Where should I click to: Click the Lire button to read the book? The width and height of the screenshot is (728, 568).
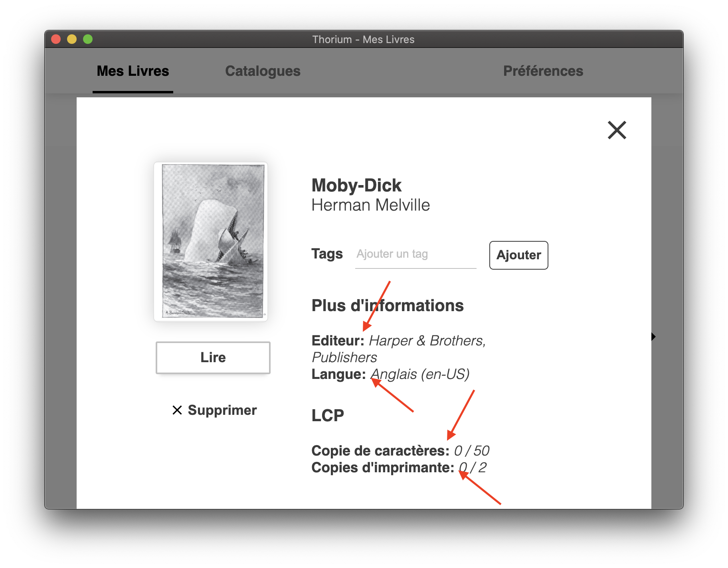[x=213, y=357]
